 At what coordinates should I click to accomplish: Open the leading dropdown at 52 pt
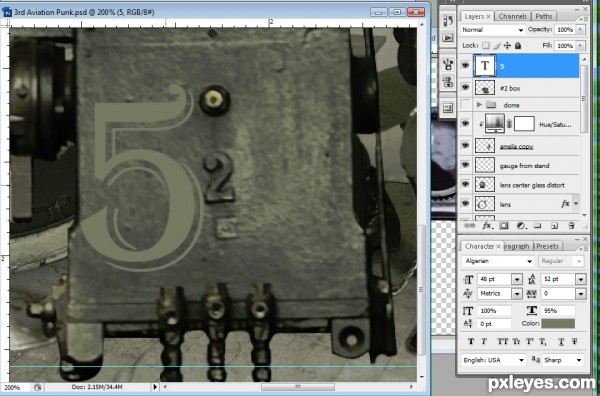click(581, 279)
